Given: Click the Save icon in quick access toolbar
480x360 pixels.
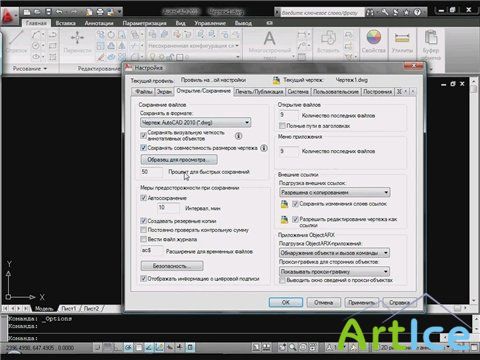Looking at the screenshot, I should (48, 12).
